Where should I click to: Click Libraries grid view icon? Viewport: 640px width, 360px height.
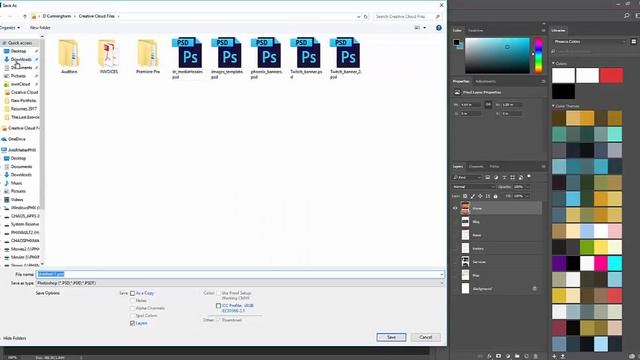click(633, 42)
